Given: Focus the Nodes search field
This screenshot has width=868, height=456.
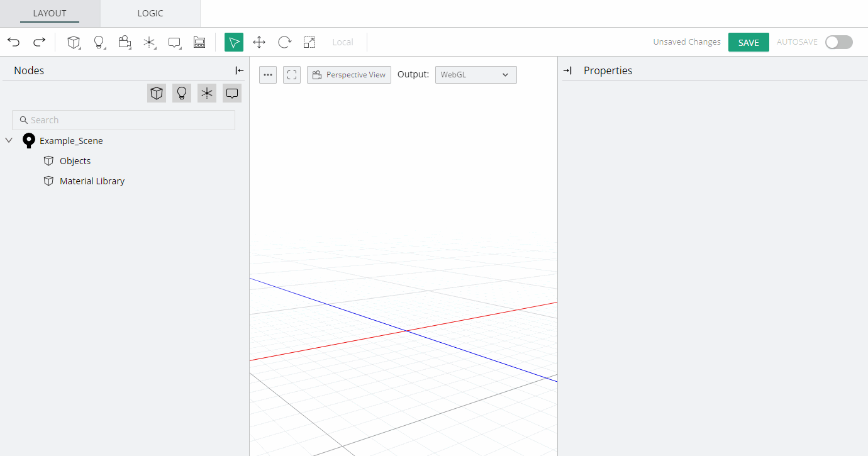Looking at the screenshot, I should click(123, 120).
